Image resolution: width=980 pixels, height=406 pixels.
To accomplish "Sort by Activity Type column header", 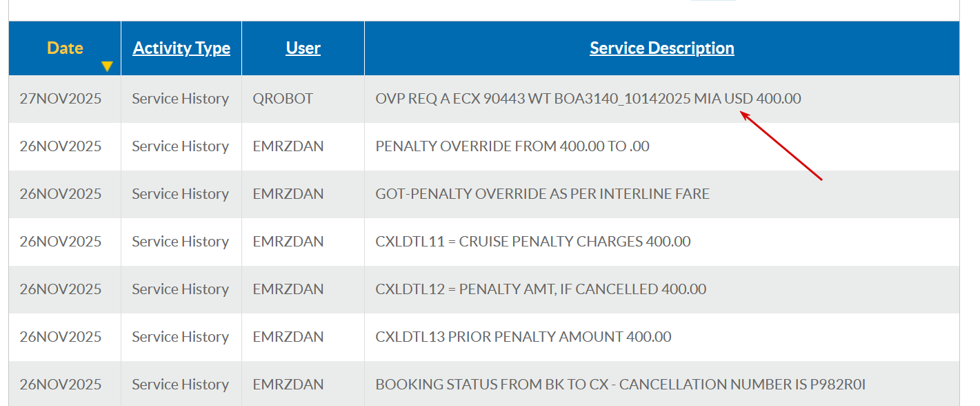I will [181, 48].
